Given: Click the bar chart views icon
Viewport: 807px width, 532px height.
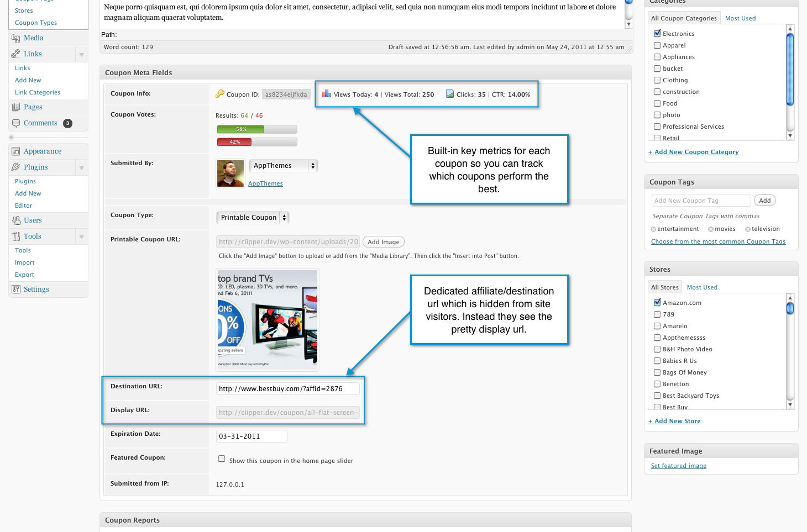Looking at the screenshot, I should [327, 94].
